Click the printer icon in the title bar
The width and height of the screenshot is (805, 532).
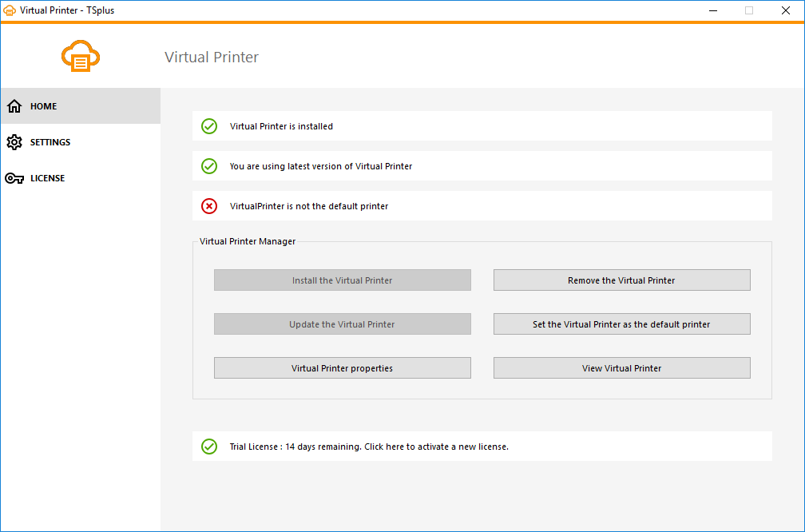pos(10,10)
